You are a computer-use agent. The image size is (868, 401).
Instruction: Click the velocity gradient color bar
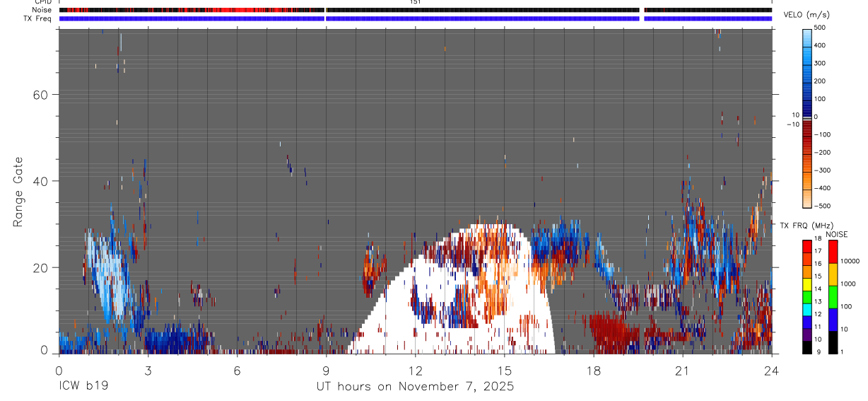tap(807, 117)
